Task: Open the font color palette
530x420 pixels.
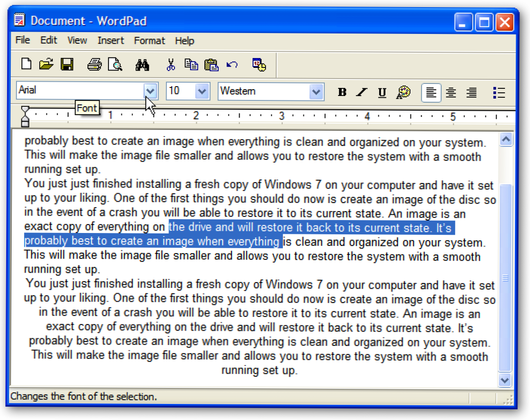Action: point(403,92)
